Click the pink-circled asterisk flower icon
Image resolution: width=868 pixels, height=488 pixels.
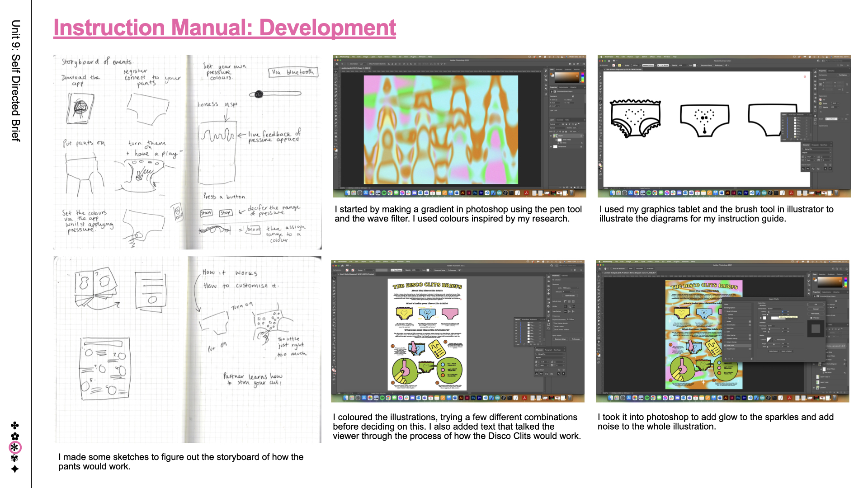pyautogui.click(x=15, y=447)
